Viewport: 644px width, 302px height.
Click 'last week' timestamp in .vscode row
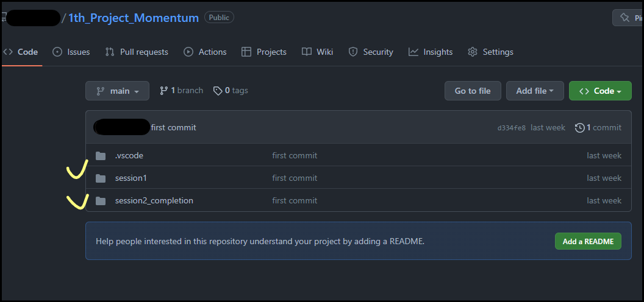click(604, 155)
